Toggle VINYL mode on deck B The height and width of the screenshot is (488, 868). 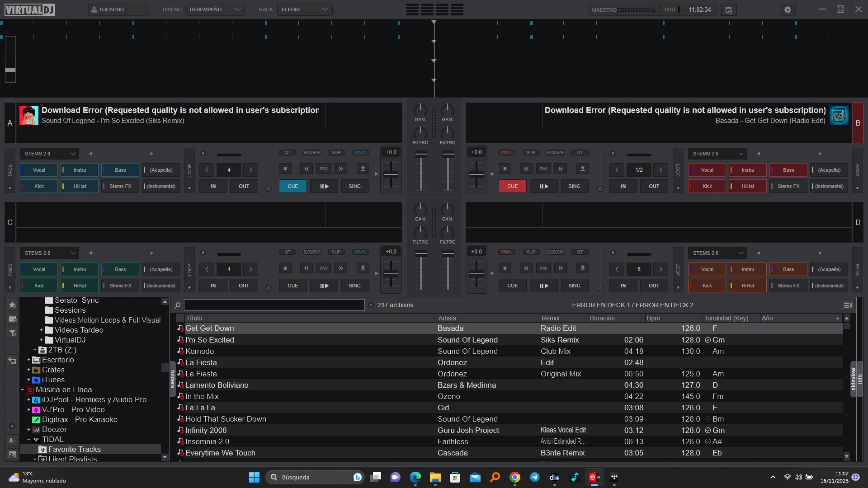click(507, 153)
